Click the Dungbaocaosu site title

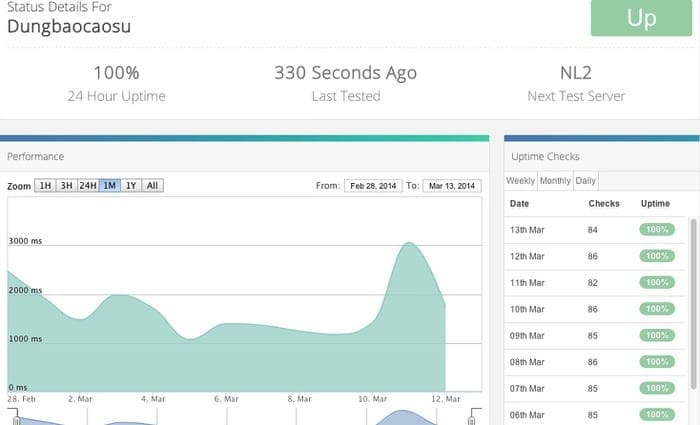point(69,26)
